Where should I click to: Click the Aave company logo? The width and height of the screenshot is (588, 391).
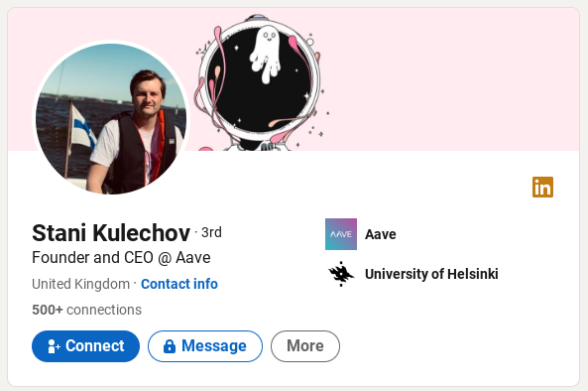tap(341, 234)
